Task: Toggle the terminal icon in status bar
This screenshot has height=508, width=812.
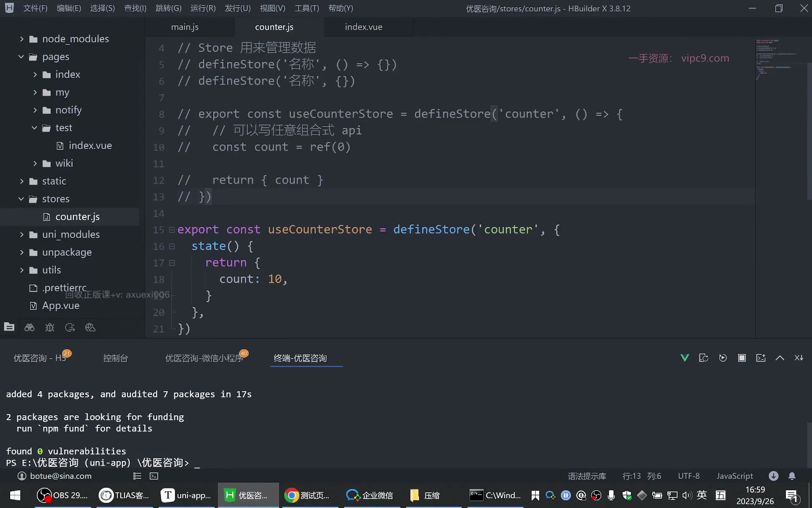Action: click(154, 476)
